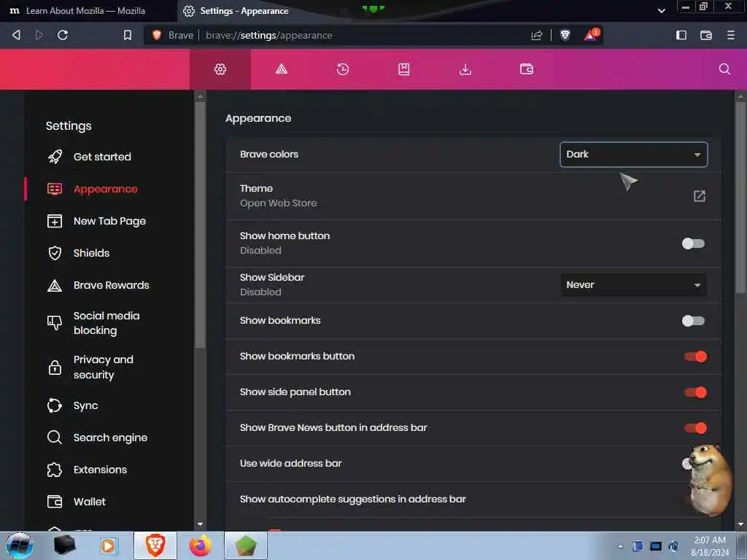Open the Brave colors Dark dropdown
The image size is (747, 560).
633,155
